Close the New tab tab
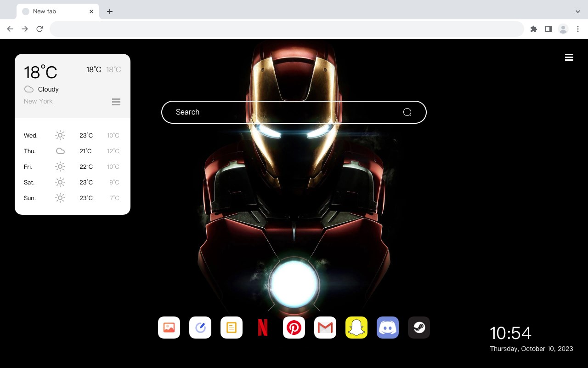 91,11
